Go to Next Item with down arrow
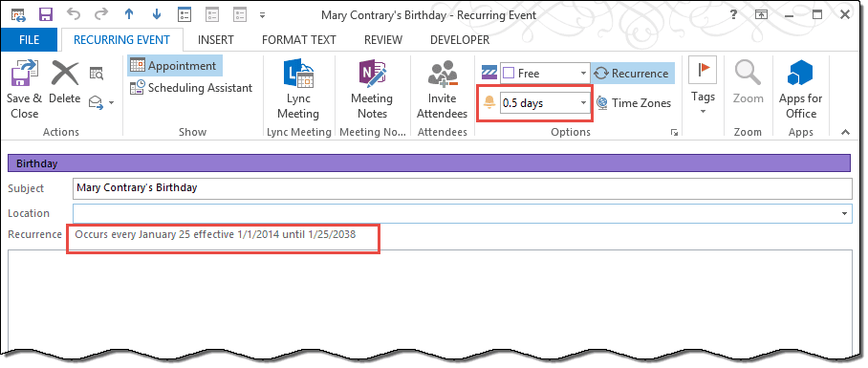868x368 pixels. click(156, 14)
